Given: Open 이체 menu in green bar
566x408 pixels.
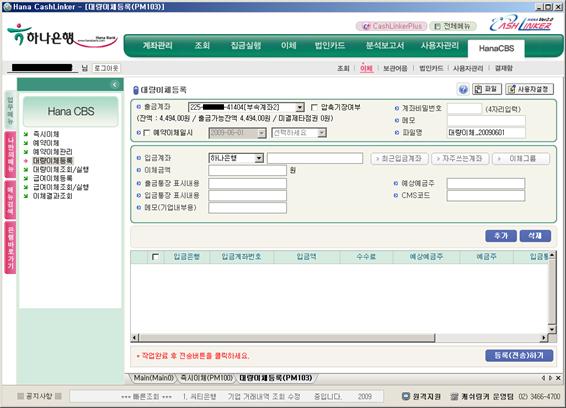Looking at the screenshot, I should pos(288,45).
